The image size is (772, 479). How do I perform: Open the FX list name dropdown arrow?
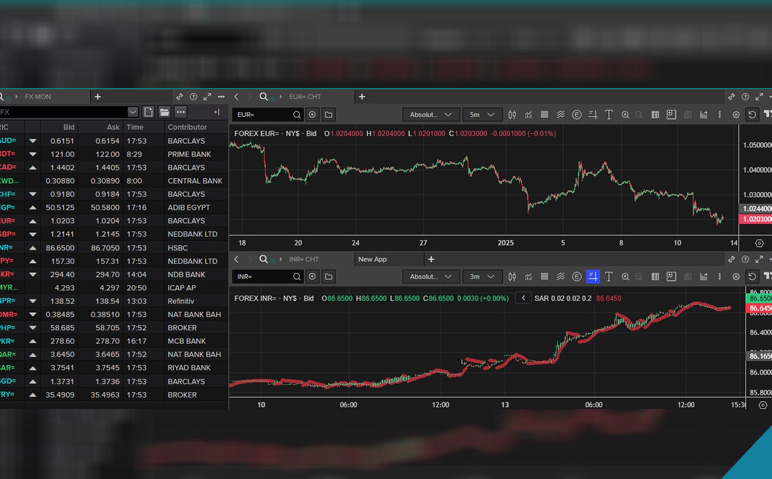pyautogui.click(x=132, y=112)
